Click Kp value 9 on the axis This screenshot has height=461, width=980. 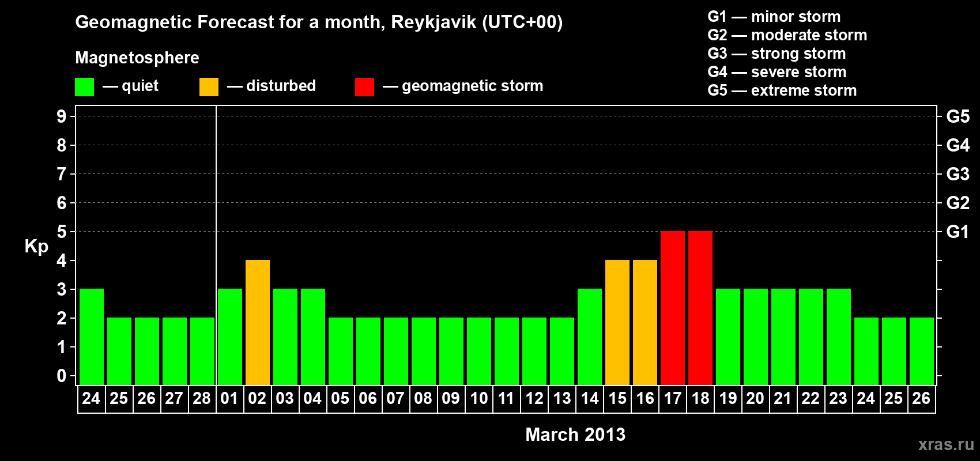62,116
